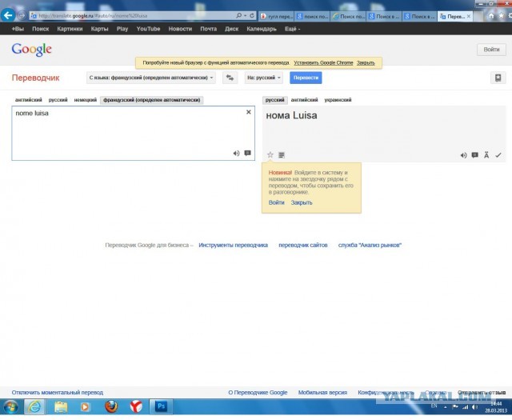Open 'Картинки' in the Google bar

point(70,29)
